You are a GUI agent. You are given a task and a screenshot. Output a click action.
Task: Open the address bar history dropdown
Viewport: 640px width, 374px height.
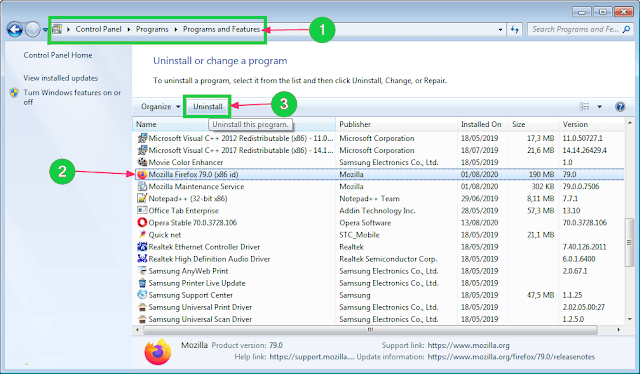[500, 29]
